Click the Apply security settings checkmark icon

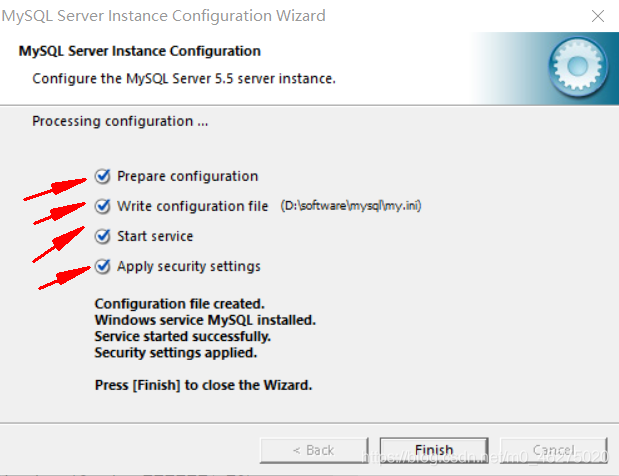coord(102,266)
